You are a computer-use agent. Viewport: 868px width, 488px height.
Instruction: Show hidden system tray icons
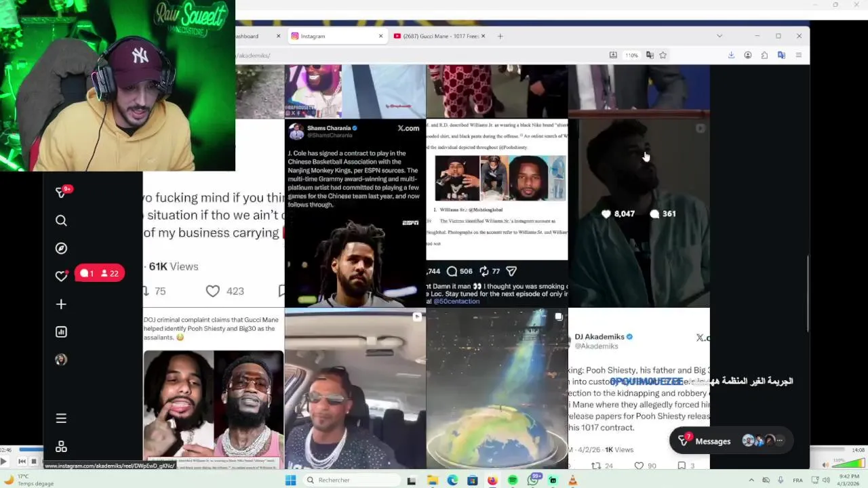pos(751,480)
